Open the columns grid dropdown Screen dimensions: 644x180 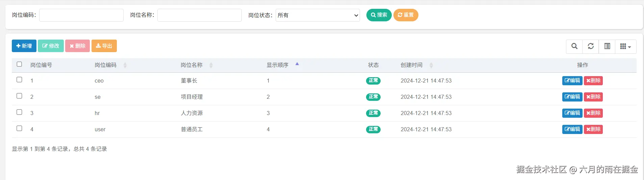(x=625, y=46)
